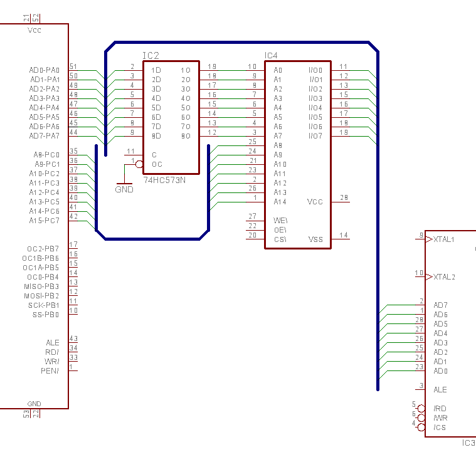This screenshot has height=467, width=476.
Task: Click the GND symbol under IC2
Action: [124, 187]
